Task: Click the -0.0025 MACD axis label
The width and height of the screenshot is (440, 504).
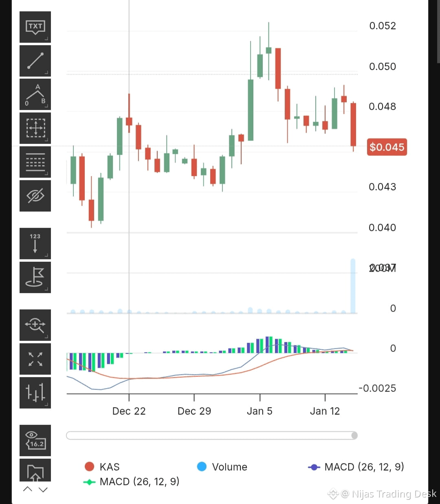Action: [377, 388]
